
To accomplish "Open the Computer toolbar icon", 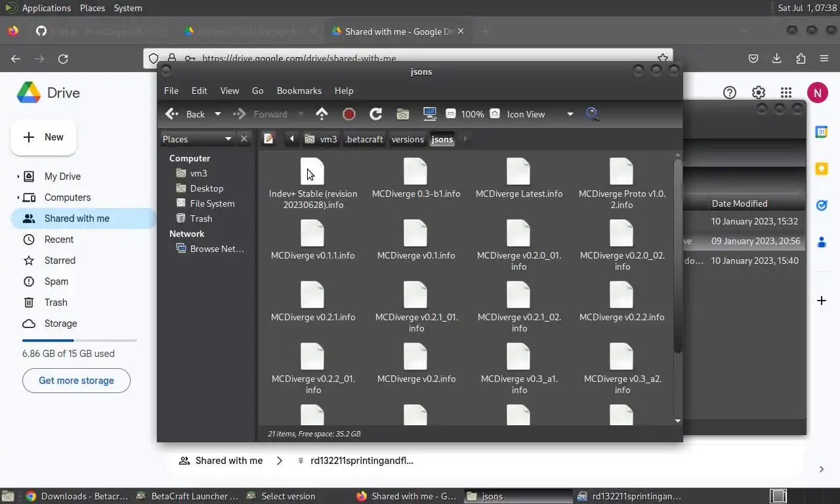I will [x=430, y=114].
